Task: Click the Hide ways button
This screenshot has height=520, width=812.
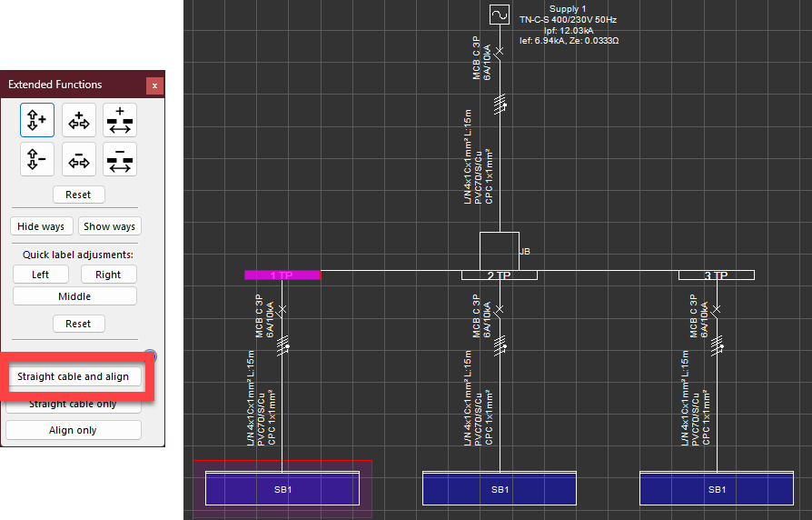Action: coord(41,226)
